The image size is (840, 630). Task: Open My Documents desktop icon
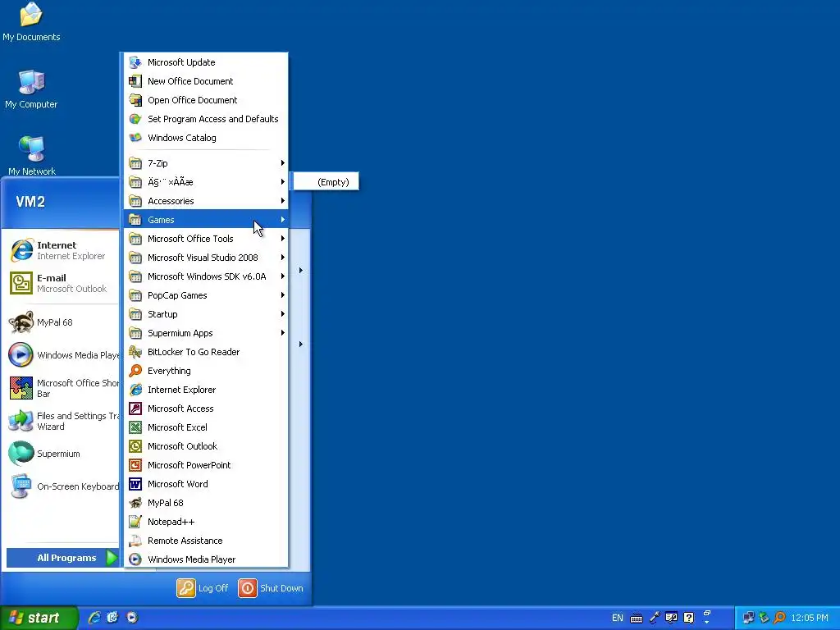point(31,22)
